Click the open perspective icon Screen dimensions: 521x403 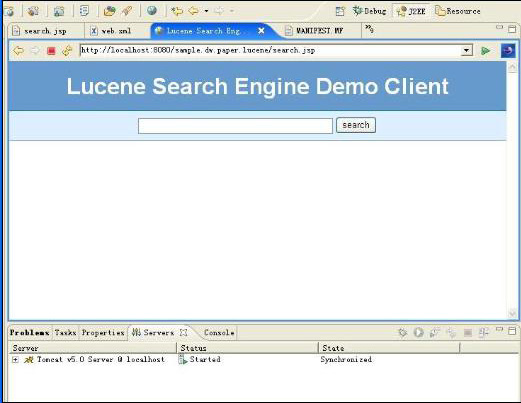click(340, 11)
